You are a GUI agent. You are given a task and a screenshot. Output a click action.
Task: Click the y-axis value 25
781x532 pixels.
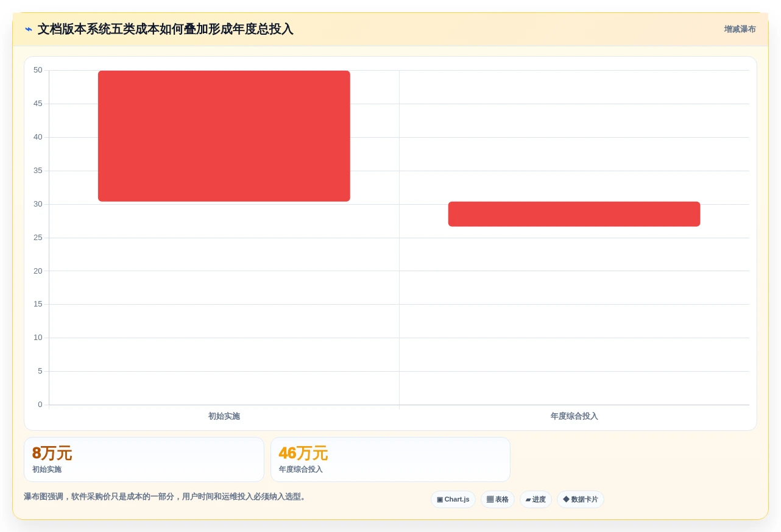point(38,238)
